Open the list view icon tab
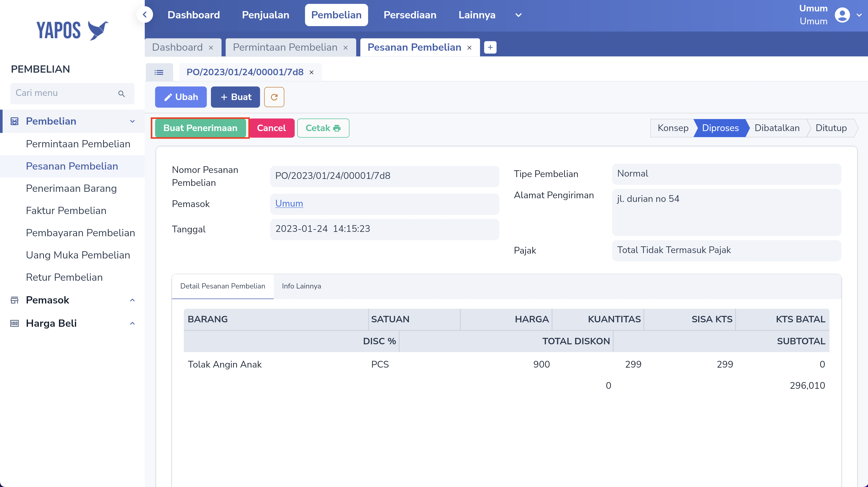 tap(159, 72)
